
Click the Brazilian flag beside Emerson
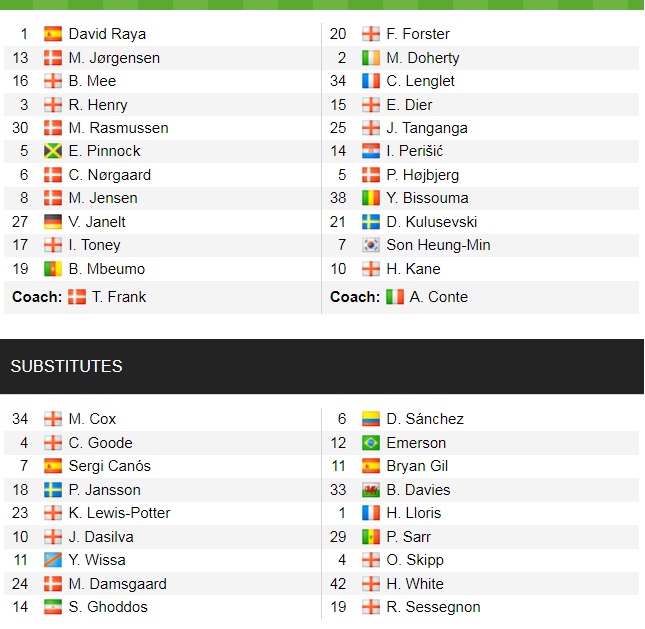371,443
